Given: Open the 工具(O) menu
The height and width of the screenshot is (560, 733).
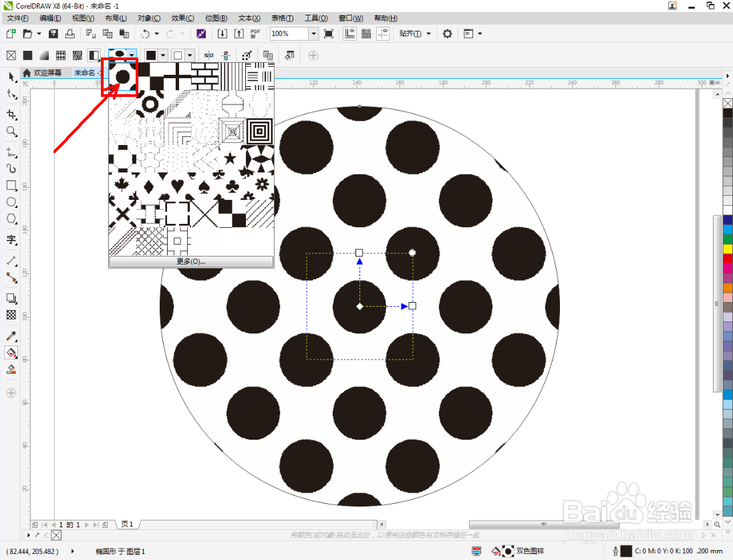Looking at the screenshot, I should coord(316,18).
